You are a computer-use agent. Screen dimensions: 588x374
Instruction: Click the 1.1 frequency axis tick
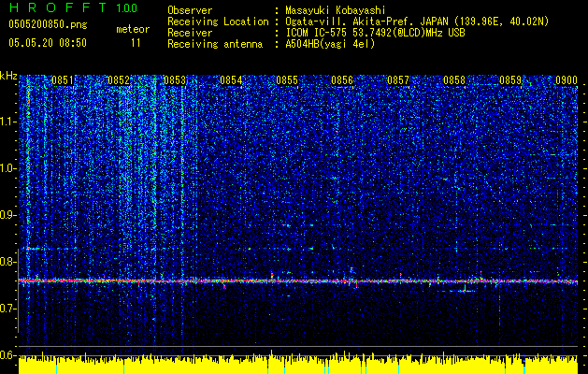click(x=8, y=122)
